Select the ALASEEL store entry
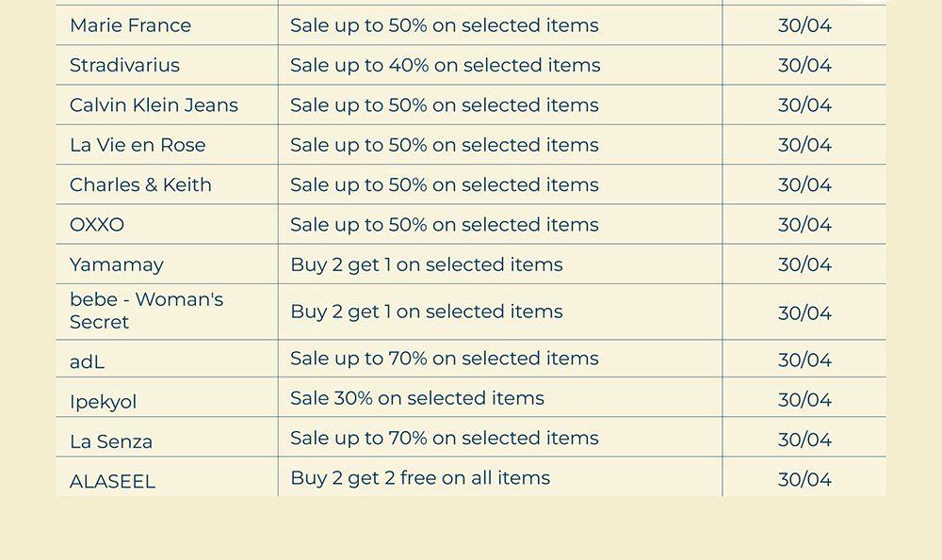Viewport: 942px width, 560px height. (112, 482)
